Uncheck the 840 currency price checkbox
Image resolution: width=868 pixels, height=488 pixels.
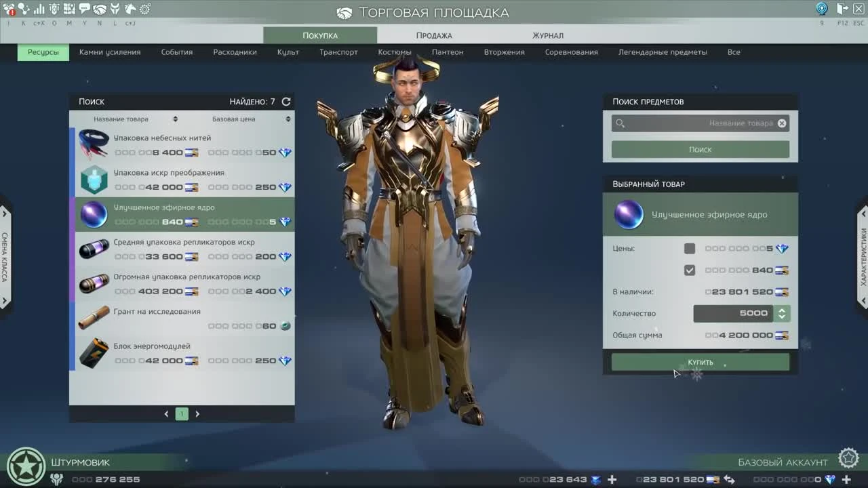[690, 270]
